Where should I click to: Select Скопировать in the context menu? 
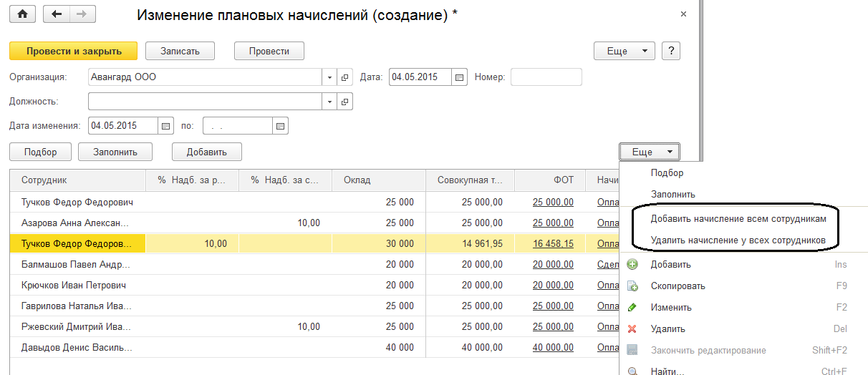click(677, 286)
